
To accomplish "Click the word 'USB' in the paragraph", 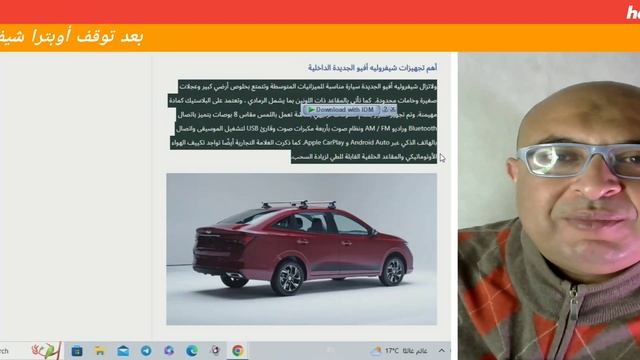I will point(253,129).
